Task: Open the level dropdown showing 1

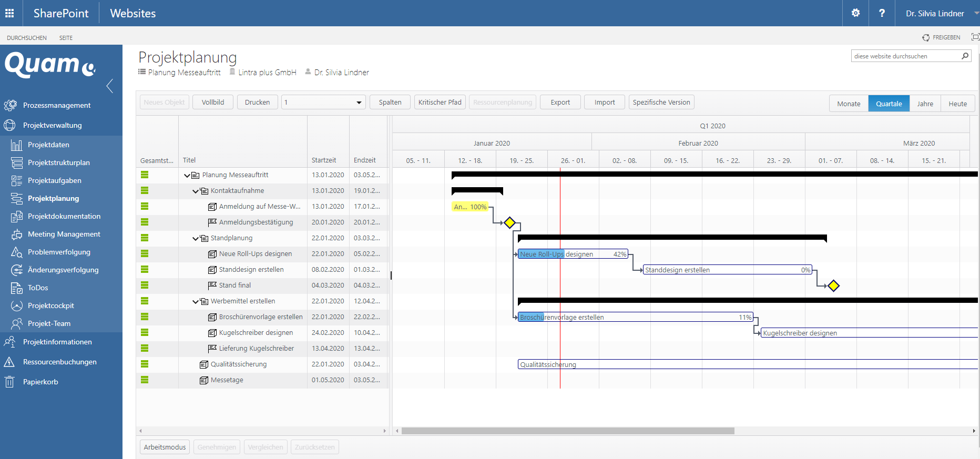Action: tap(323, 103)
